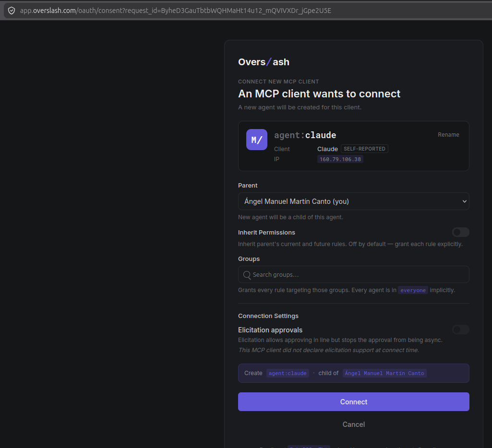Click the shield security icon in address bar
The width and height of the screenshot is (492, 448).
12,11
